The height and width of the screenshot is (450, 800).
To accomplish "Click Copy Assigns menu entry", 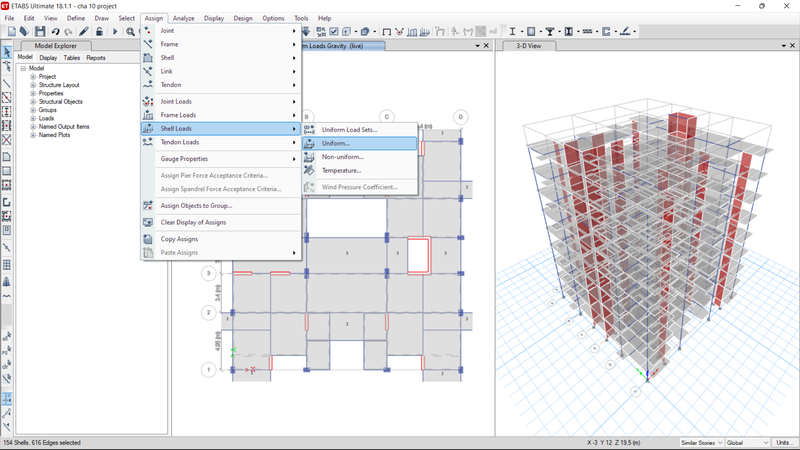I will point(221,239).
